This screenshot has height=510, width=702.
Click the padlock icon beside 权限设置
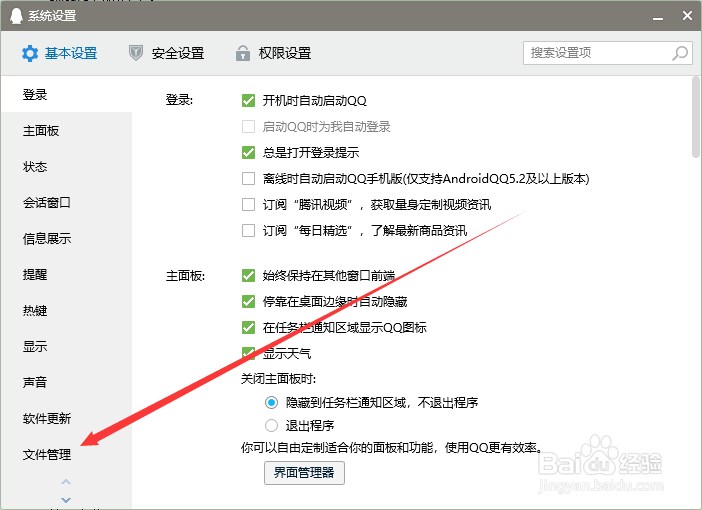coord(243,53)
